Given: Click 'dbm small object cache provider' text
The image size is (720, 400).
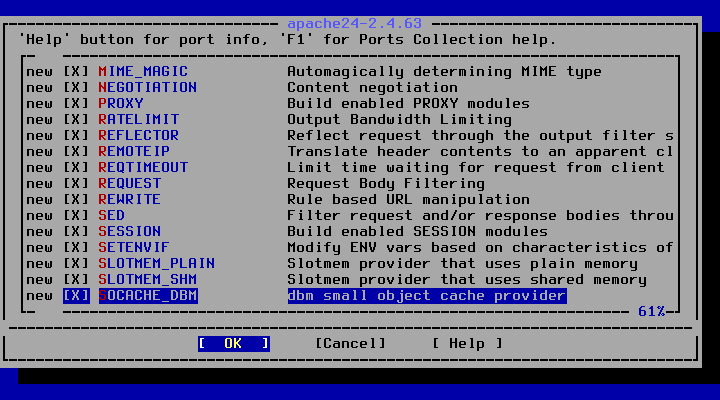Looking at the screenshot, I should (x=427, y=296).
